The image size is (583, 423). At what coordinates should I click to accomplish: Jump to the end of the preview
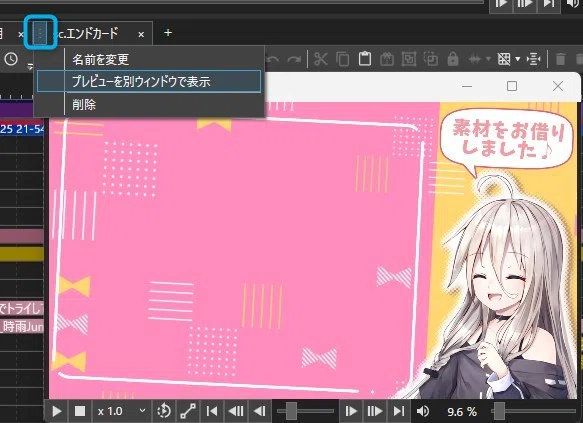coord(399,411)
